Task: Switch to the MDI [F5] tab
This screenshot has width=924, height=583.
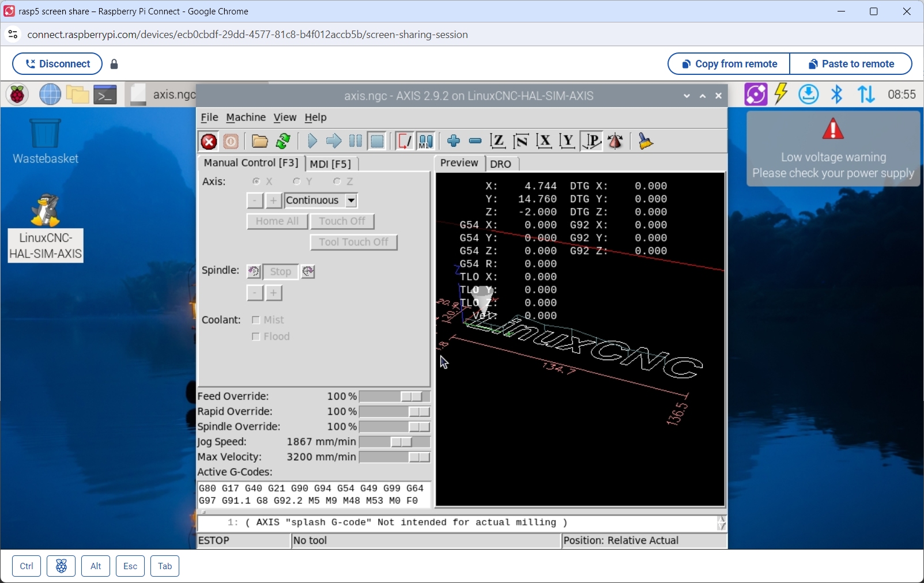Action: coord(331,164)
